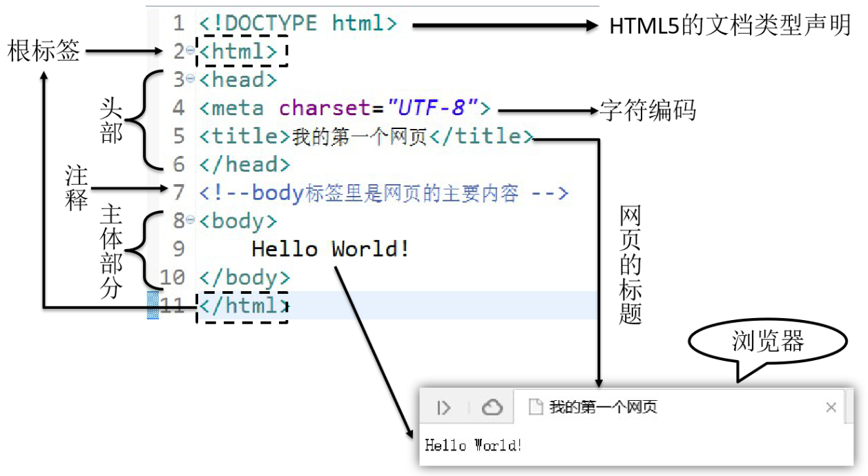Click the blue marker beside line 11
Screen dimensions: 868x476
(x=153, y=305)
